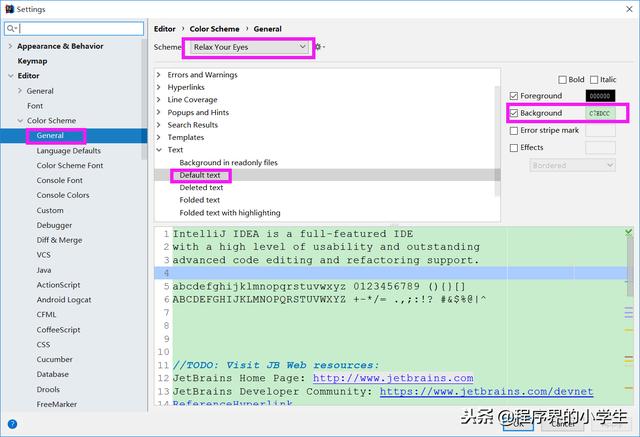Screen dimensions: 640x437
Task: Click the Effects color box
Action: click(x=600, y=148)
